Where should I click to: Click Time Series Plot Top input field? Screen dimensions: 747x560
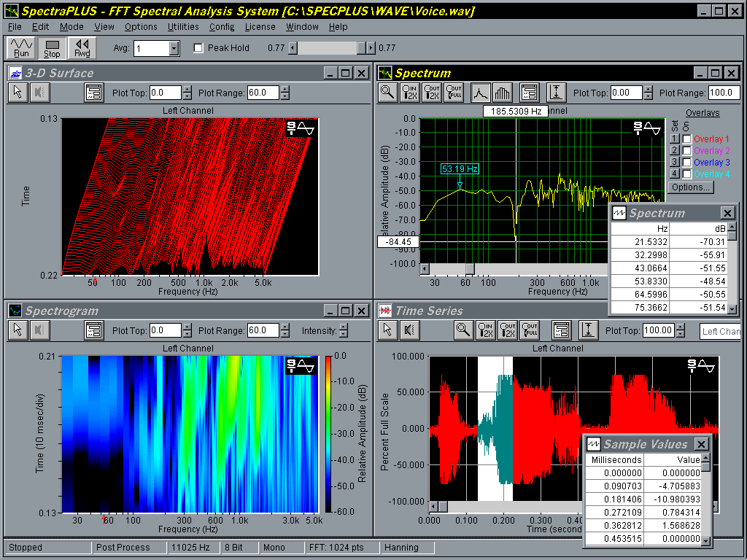point(659,330)
